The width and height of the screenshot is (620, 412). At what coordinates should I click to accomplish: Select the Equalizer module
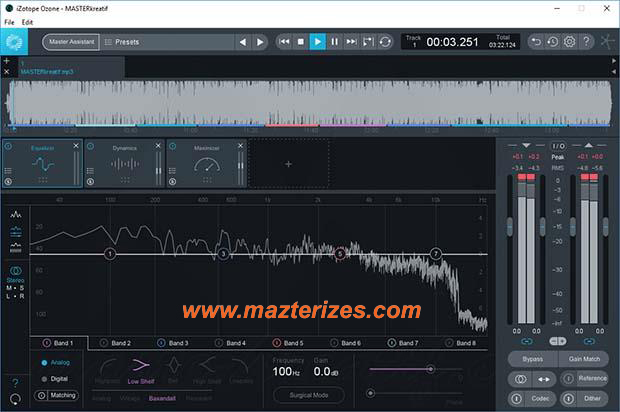[x=42, y=163]
